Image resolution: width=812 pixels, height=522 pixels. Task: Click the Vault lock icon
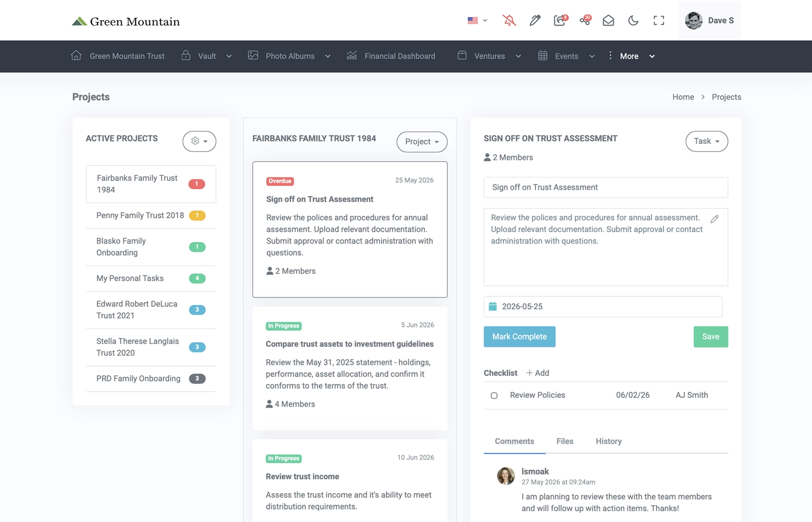coord(186,56)
